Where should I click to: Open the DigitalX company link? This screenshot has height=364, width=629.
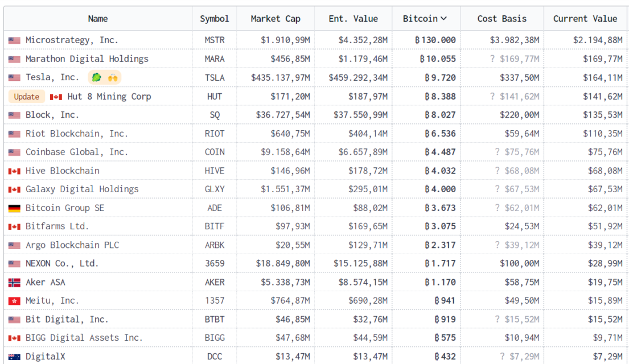(45, 357)
